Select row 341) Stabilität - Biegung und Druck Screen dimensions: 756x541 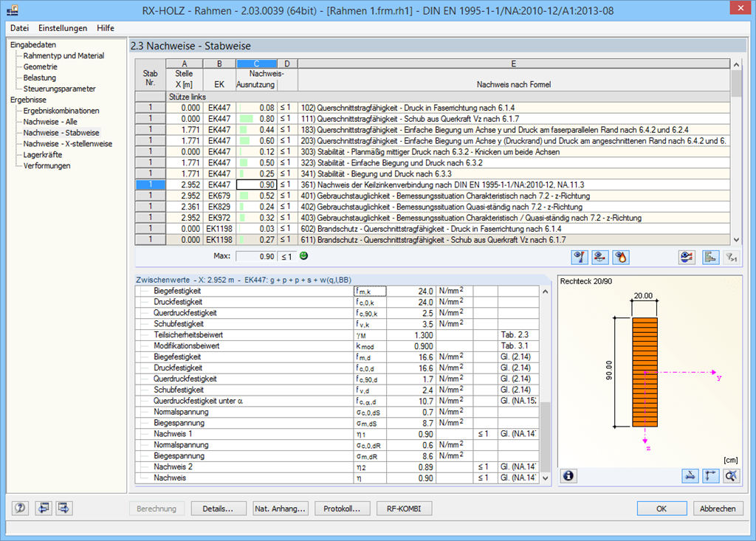[x=433, y=173]
